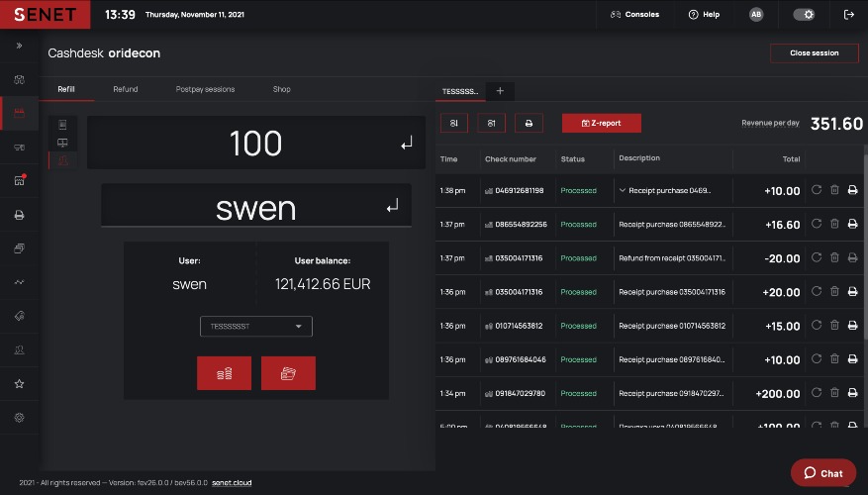Image resolution: width=868 pixels, height=495 pixels.
Task: Open the price tags sidebar icon
Action: click(x=20, y=316)
